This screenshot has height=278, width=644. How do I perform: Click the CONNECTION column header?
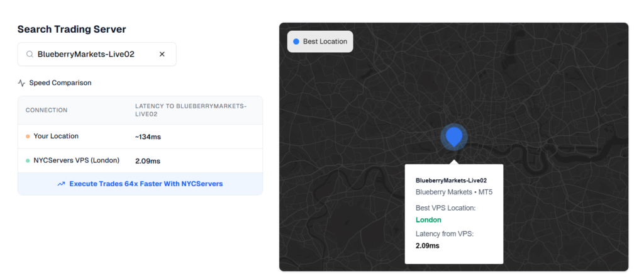click(x=47, y=111)
